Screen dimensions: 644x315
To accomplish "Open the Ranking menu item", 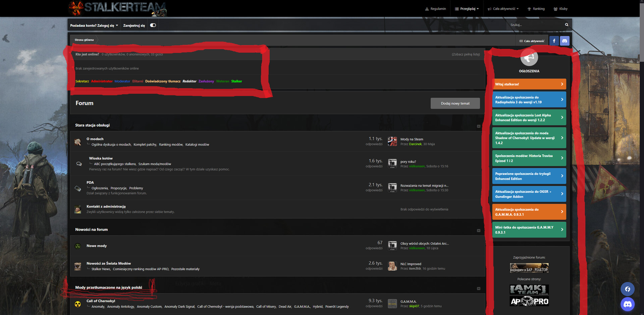I will 536,9.
